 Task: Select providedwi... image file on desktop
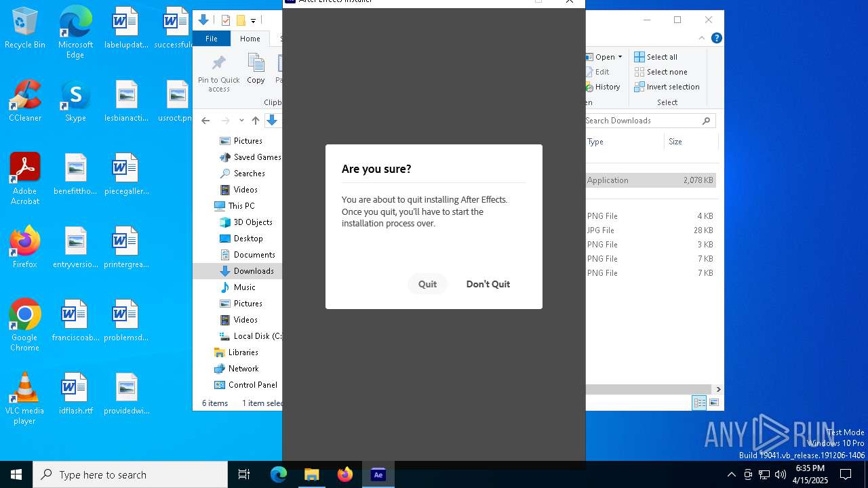click(126, 394)
